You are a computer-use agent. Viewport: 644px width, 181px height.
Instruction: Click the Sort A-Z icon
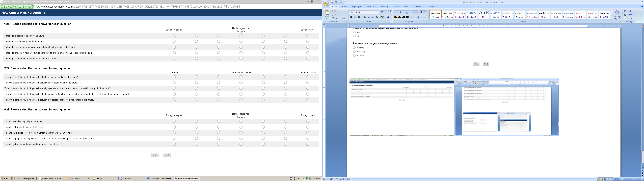coord(421,12)
